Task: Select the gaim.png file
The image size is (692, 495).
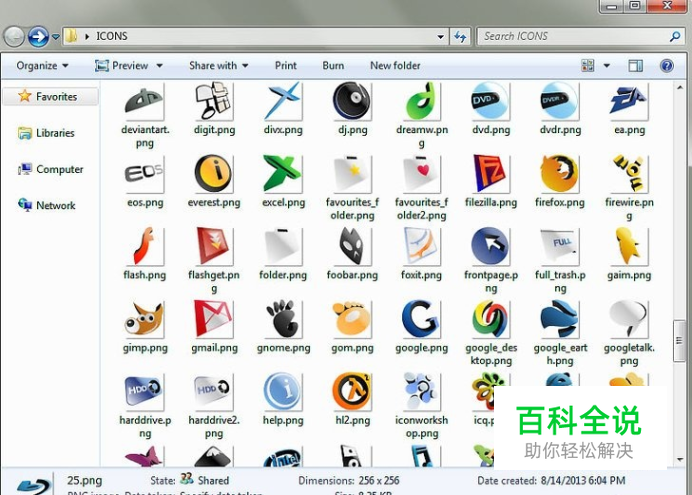Action: coord(629,255)
